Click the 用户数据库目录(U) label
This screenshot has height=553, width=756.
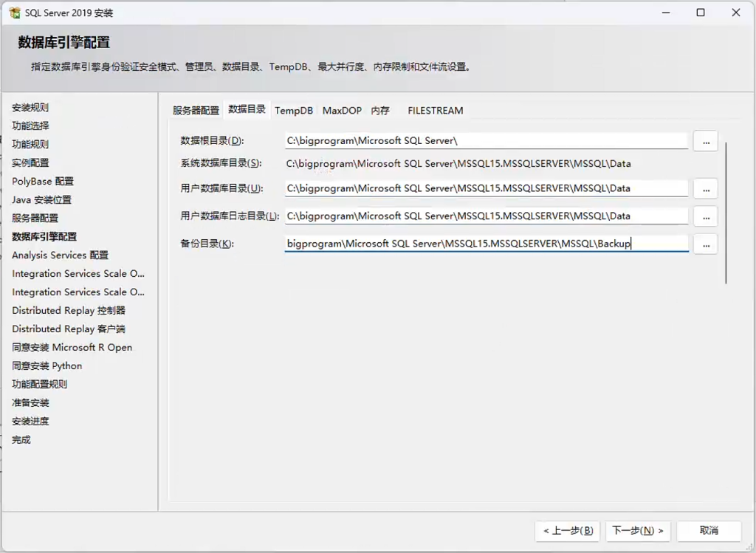[x=221, y=188]
